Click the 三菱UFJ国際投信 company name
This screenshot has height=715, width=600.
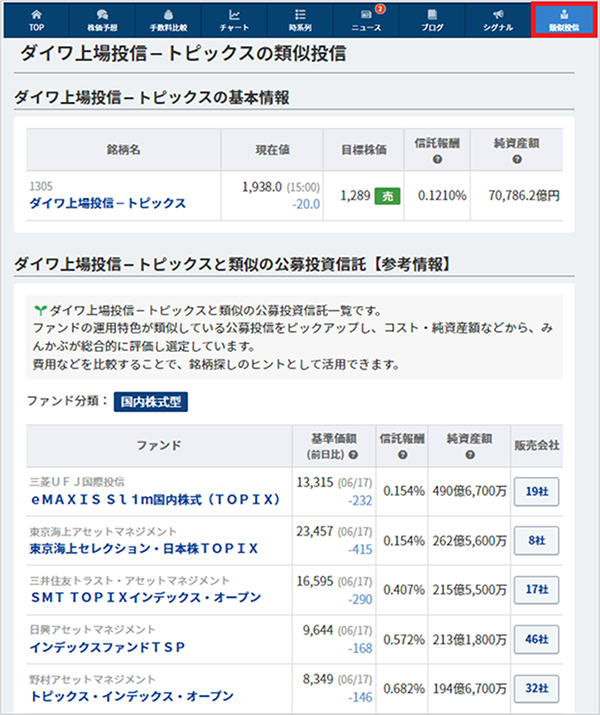(x=77, y=482)
